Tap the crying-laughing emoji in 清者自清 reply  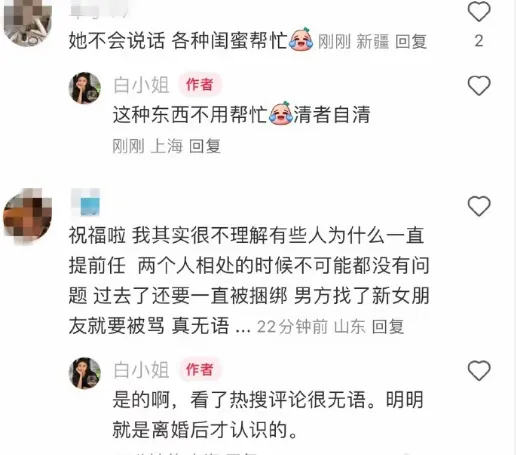click(281, 113)
